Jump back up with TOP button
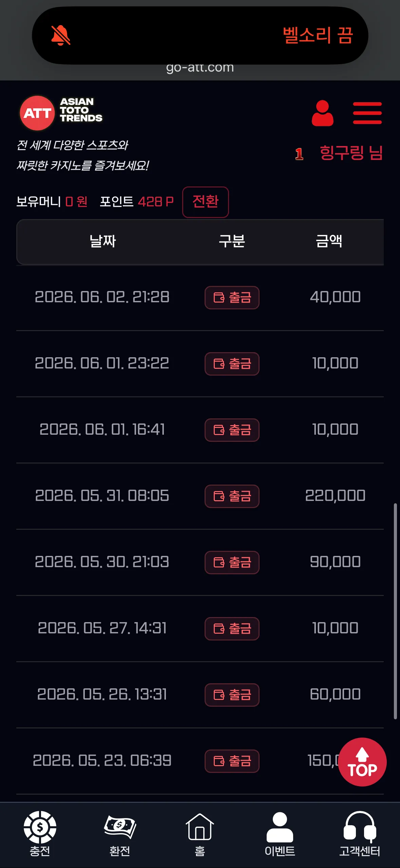Viewport: 400px width, 868px height. click(x=362, y=762)
